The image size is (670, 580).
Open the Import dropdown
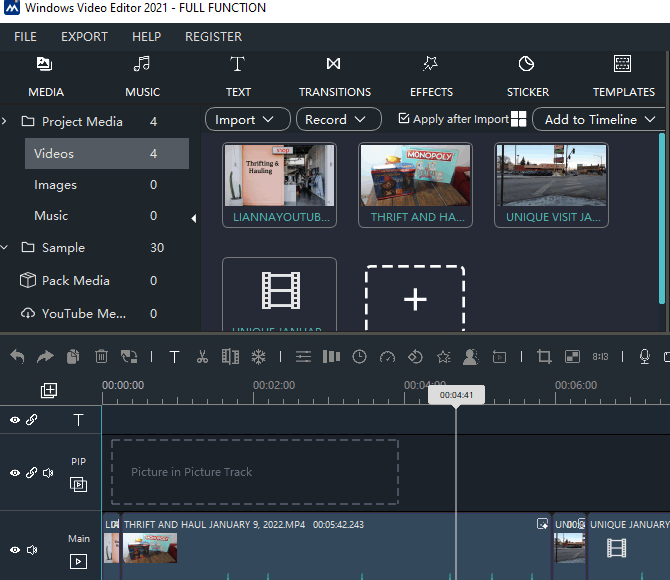tap(248, 119)
